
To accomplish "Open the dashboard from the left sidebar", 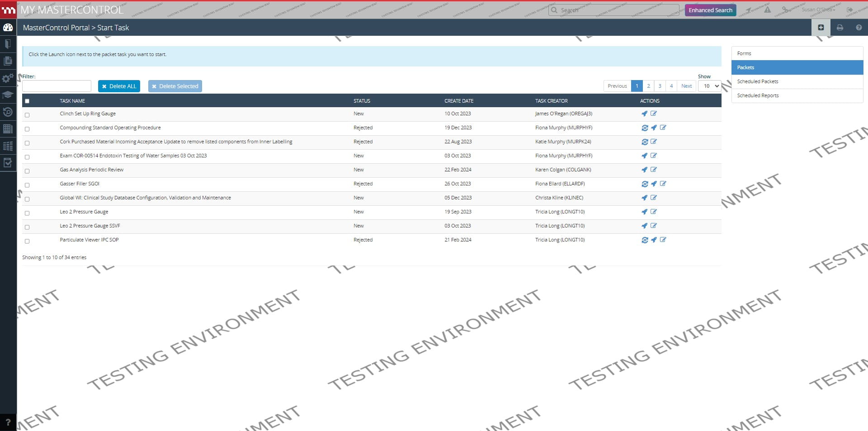I will [8, 27].
